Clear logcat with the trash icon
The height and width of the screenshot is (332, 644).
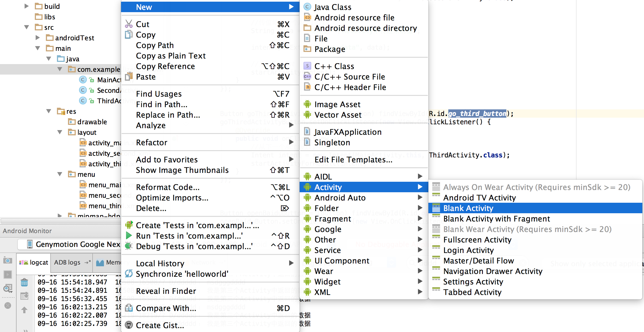pos(24,283)
